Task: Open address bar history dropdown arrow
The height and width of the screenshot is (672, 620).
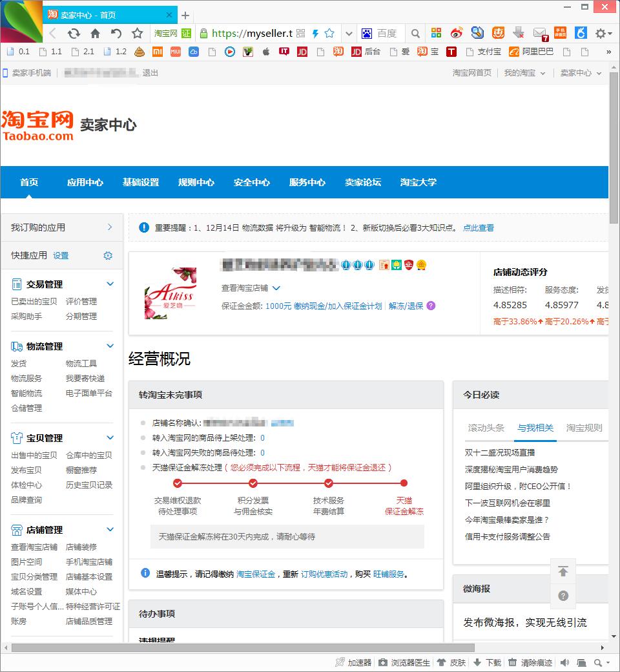Action: [x=349, y=34]
